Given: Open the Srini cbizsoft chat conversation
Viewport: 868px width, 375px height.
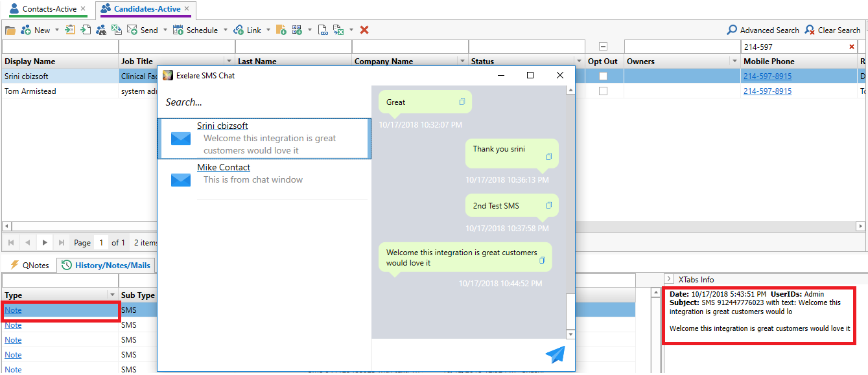Looking at the screenshot, I should 264,138.
